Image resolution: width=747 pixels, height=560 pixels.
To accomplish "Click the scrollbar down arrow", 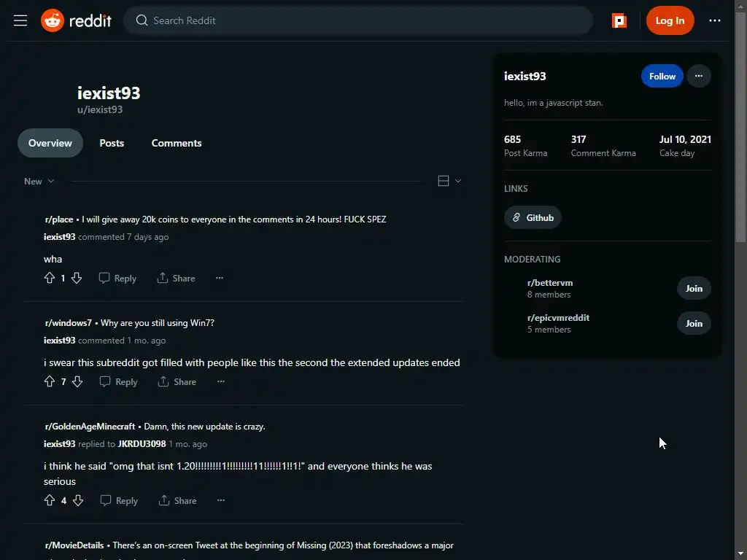I will point(740,554).
